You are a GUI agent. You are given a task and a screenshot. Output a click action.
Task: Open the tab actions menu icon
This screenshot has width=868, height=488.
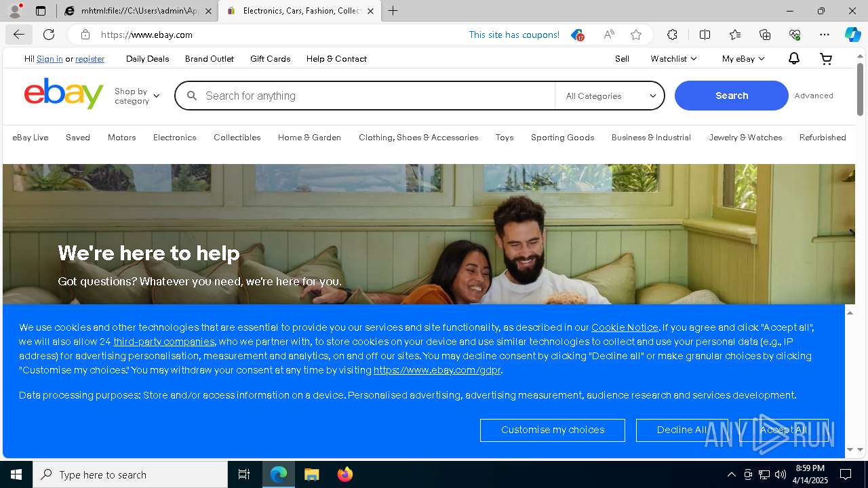tap(41, 11)
